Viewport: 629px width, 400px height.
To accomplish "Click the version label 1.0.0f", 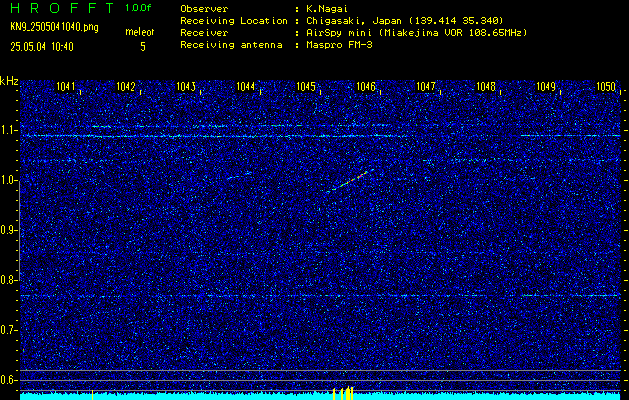I will 138,8.
